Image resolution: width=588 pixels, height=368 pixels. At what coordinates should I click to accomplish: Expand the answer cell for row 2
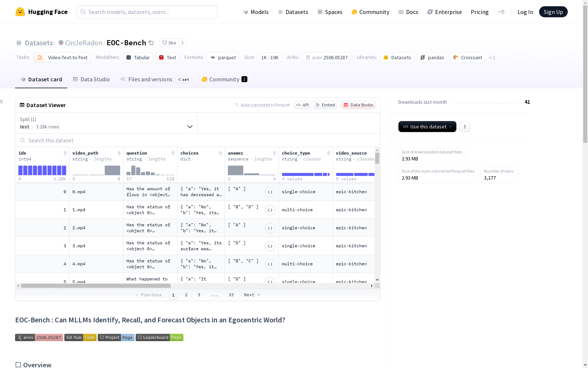[270, 228]
